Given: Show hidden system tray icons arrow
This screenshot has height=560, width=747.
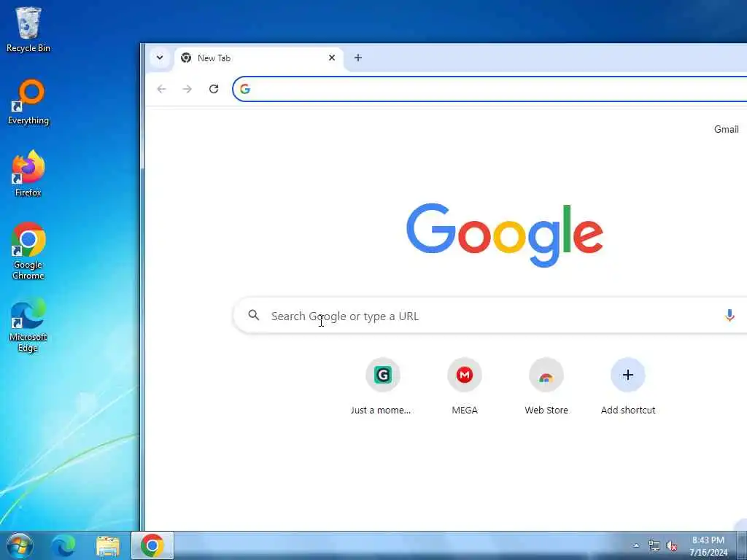Looking at the screenshot, I should click(636, 545).
